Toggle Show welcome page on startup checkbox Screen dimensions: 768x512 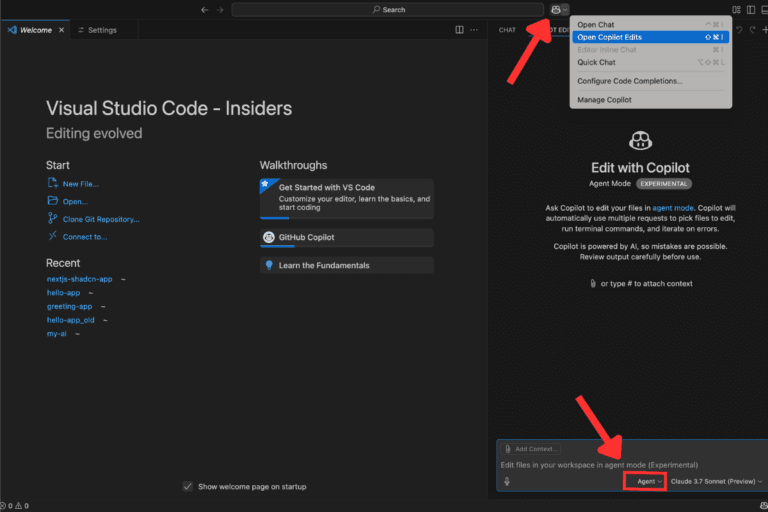187,486
